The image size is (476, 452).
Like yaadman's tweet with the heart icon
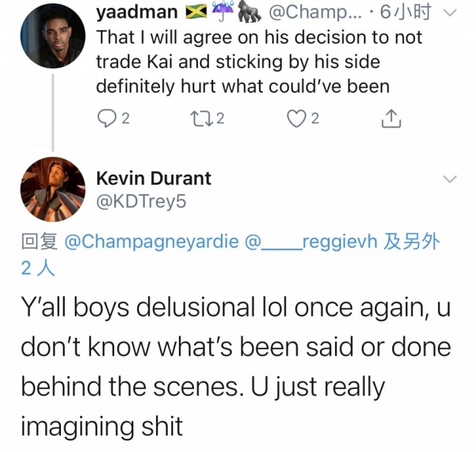296,118
